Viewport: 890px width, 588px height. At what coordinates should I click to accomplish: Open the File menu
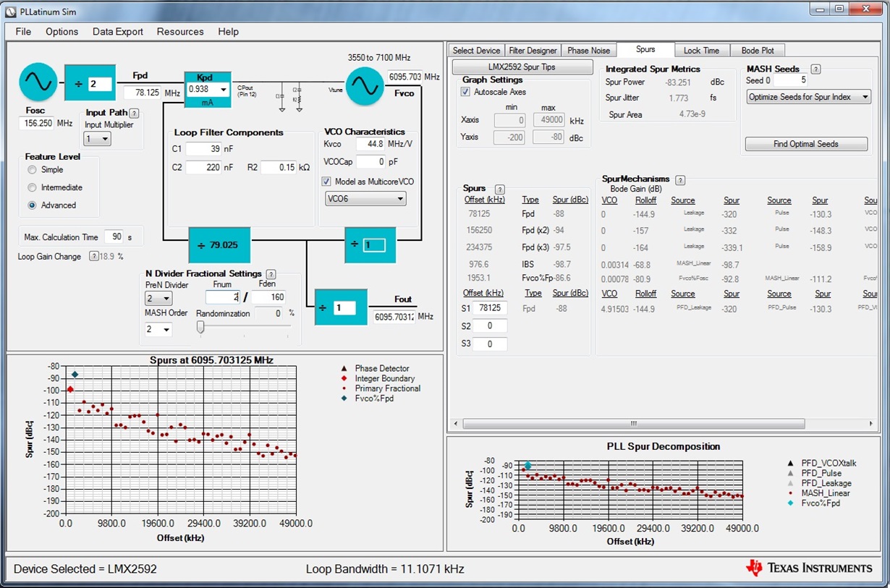click(23, 32)
